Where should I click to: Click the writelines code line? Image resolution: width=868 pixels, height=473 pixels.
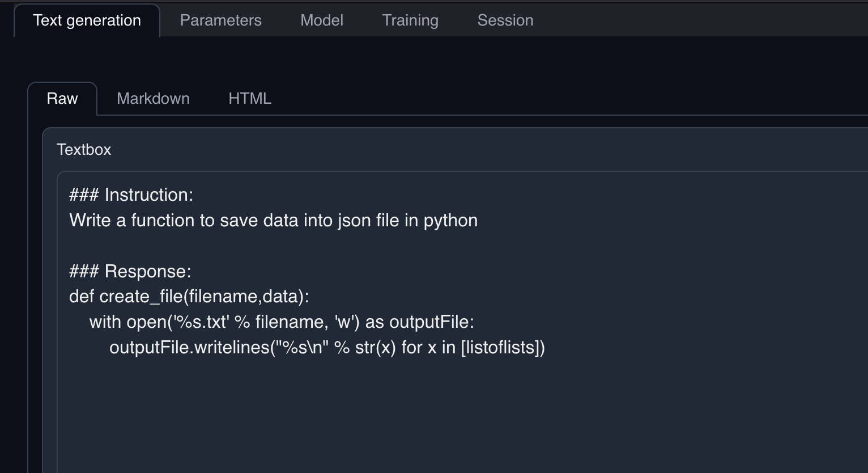click(327, 347)
